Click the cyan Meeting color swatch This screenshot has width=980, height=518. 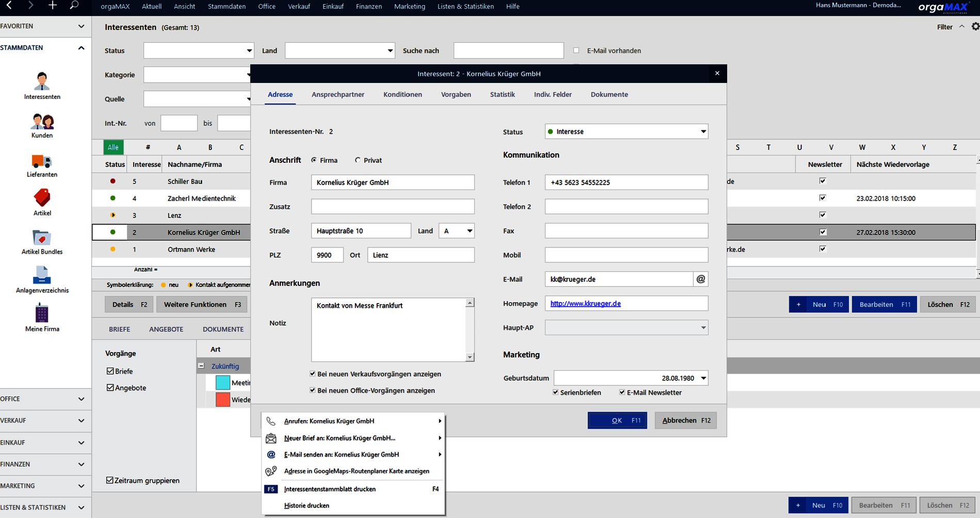click(x=223, y=382)
